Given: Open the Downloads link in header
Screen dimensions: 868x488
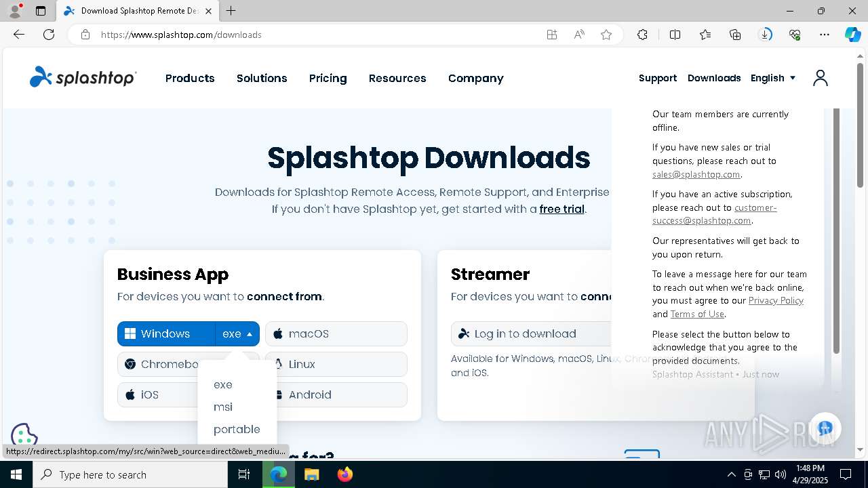Looking at the screenshot, I should [714, 78].
